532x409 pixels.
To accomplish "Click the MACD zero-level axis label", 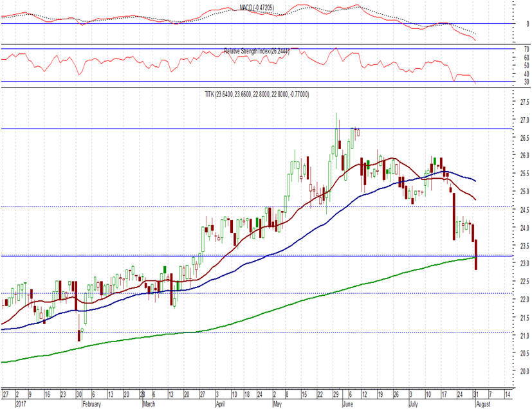I will coord(527,24).
